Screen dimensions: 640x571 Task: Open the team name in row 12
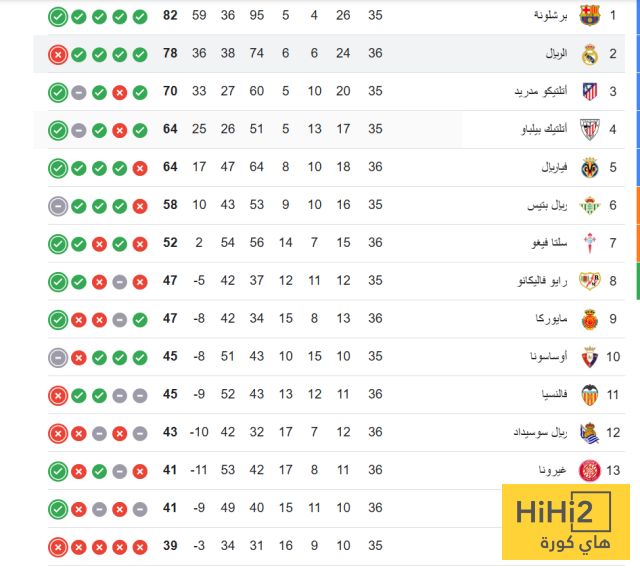click(540, 432)
